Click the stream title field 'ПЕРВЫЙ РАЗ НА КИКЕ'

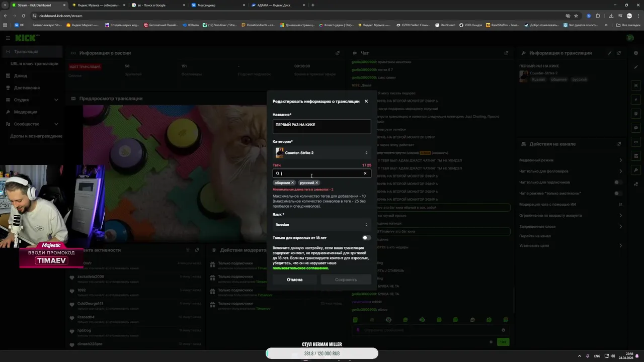321,126
